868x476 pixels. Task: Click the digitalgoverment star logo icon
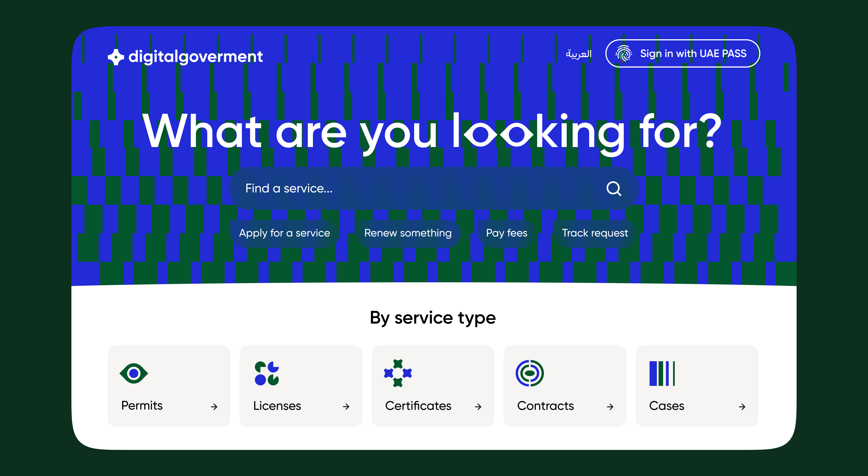point(116,57)
